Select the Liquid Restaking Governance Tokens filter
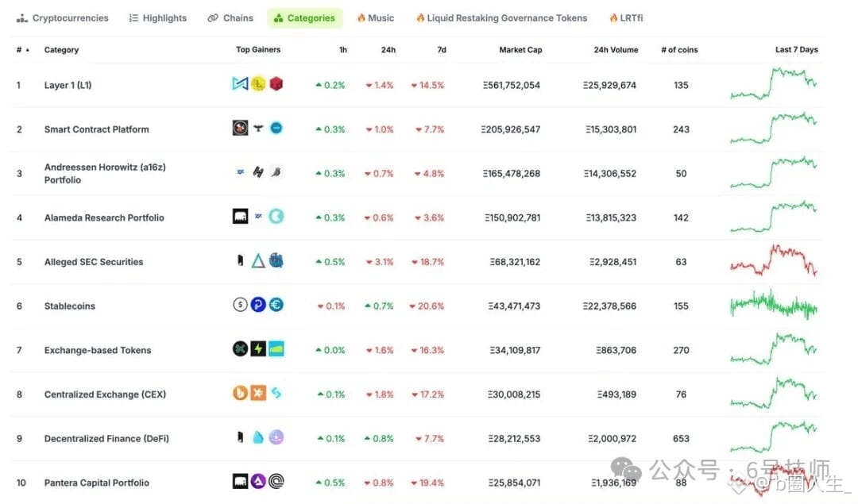 click(501, 18)
